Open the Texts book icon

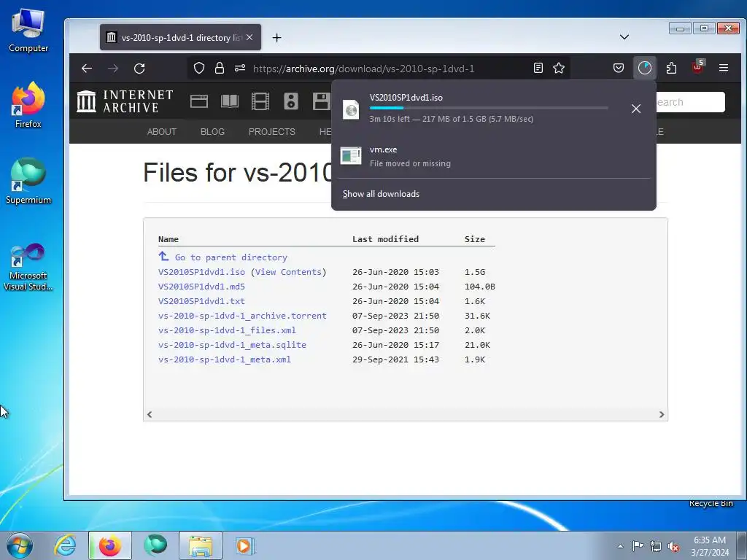[230, 101]
